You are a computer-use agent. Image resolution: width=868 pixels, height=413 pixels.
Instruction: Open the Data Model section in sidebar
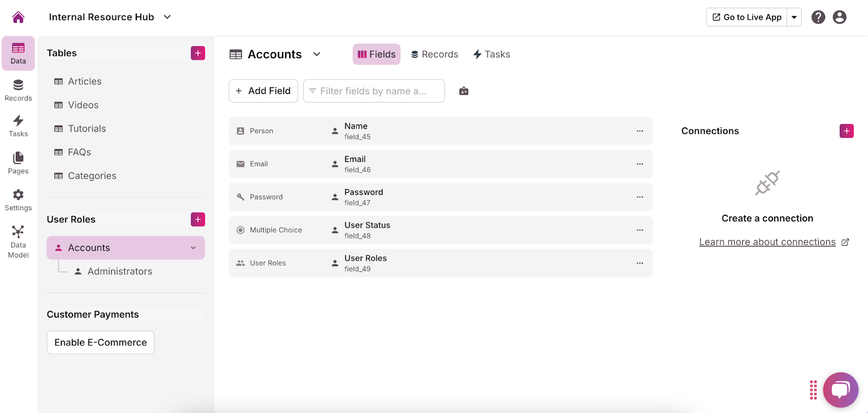click(x=18, y=242)
